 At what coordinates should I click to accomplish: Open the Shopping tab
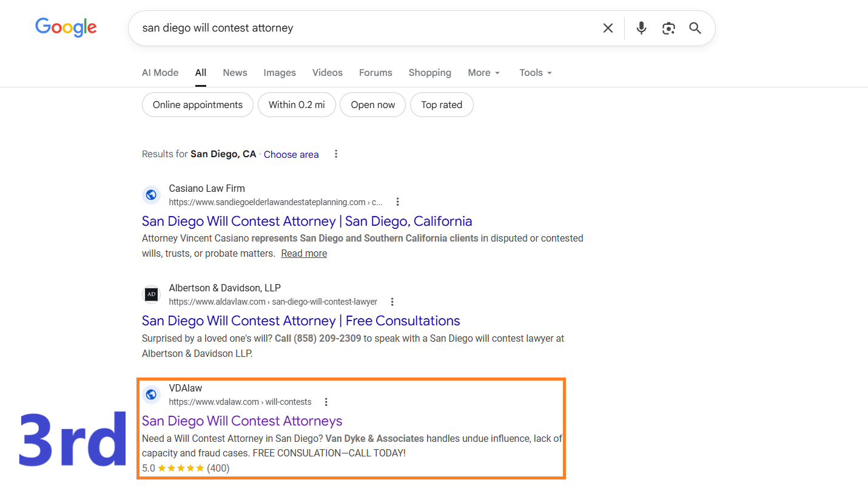point(430,73)
